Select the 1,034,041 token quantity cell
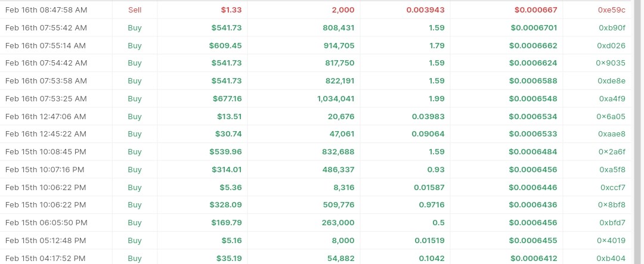 click(x=336, y=98)
